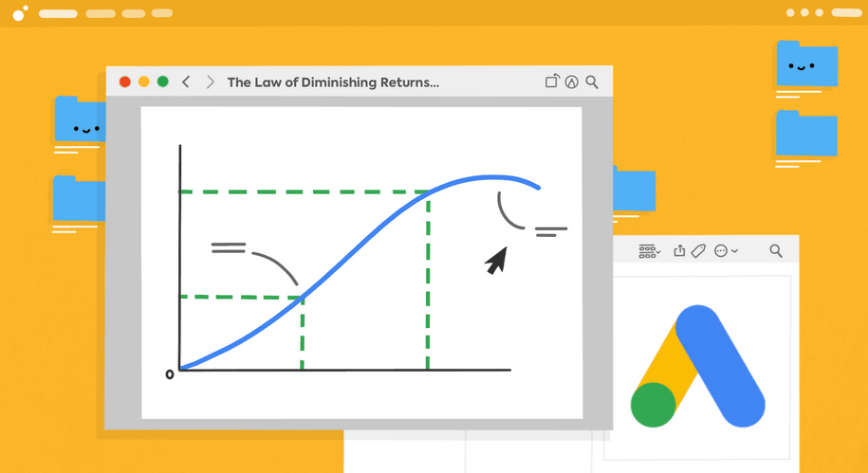The image size is (868, 473).
Task: Click the green maximize button of the graph window
Action: (x=163, y=82)
